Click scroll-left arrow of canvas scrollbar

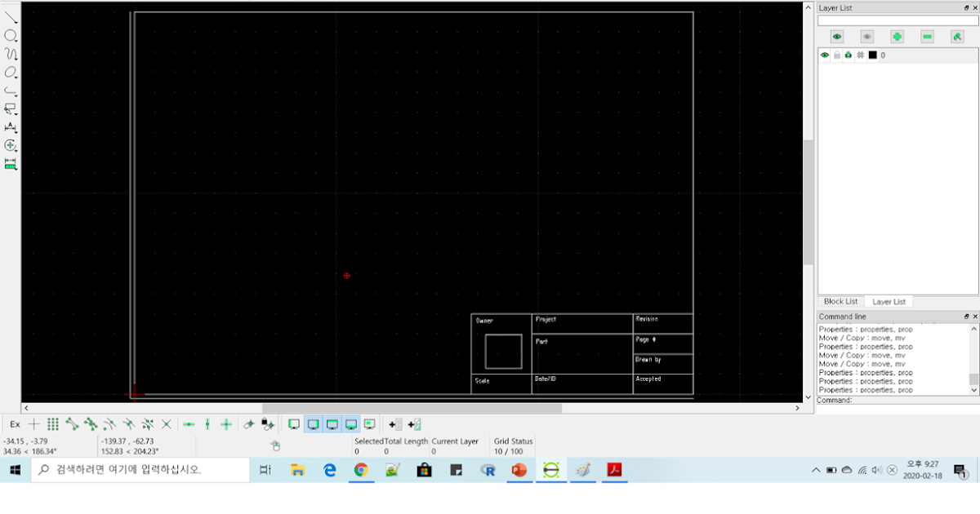click(x=25, y=408)
